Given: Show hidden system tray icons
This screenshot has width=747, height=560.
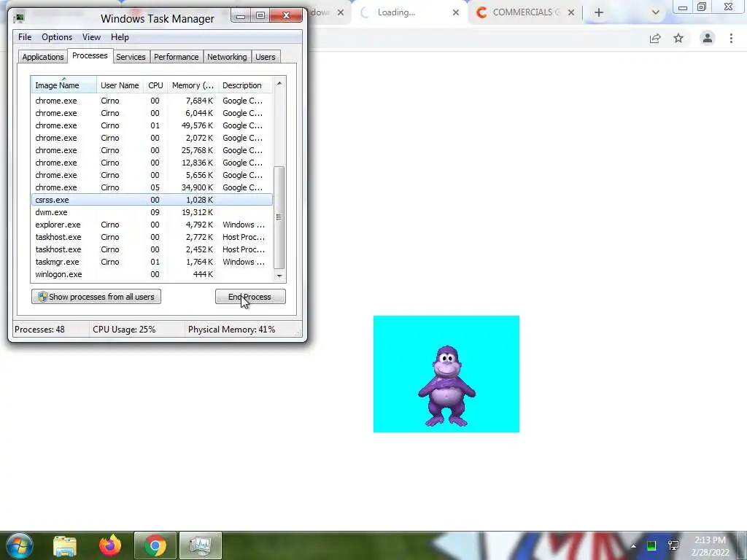Looking at the screenshot, I should (633, 546).
